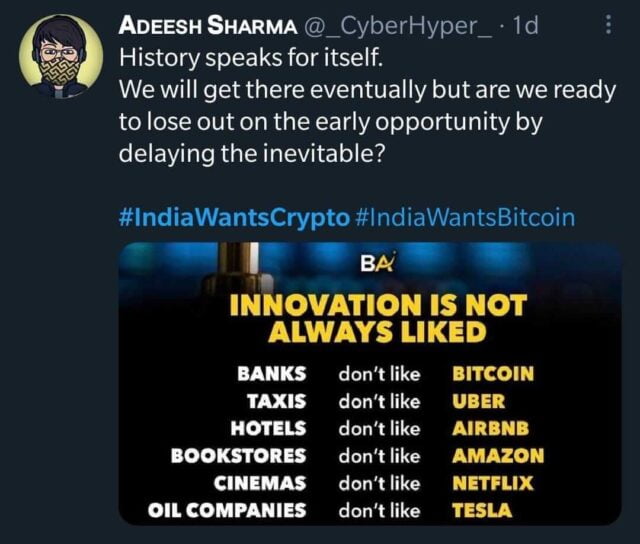Click the yellow NETFLIX word

pyautogui.click(x=493, y=483)
